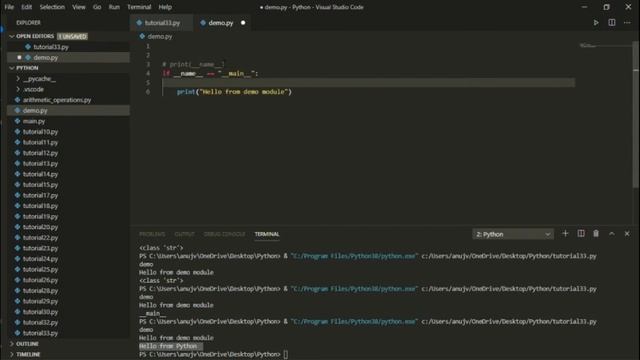Place cursor on the print Hello from demo module line
The height and width of the screenshot is (360, 640).
pyautogui.click(x=234, y=92)
